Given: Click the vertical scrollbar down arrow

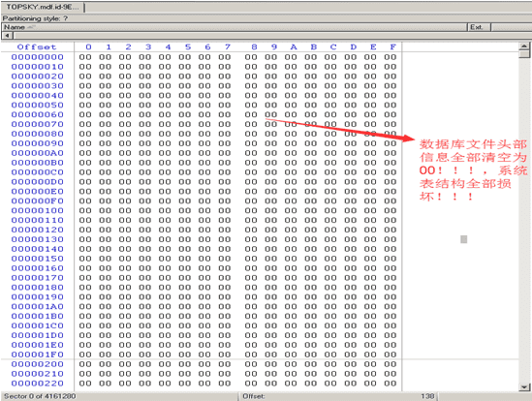Looking at the screenshot, I should (524, 386).
